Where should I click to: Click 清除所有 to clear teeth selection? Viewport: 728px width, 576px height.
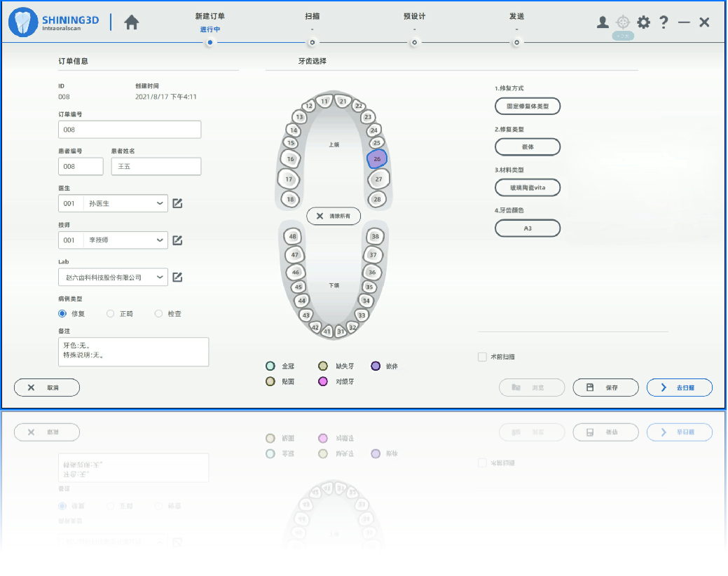(x=334, y=217)
